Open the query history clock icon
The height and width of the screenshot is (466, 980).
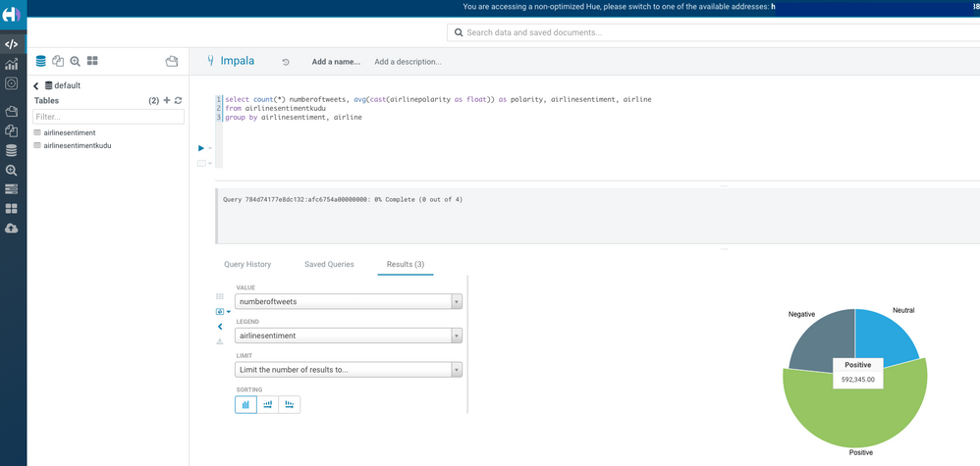click(x=286, y=62)
